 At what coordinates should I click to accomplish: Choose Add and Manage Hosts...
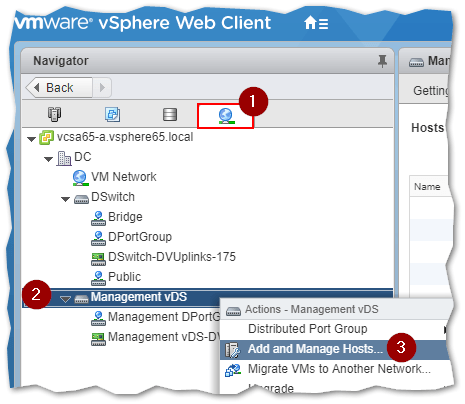click(x=315, y=349)
